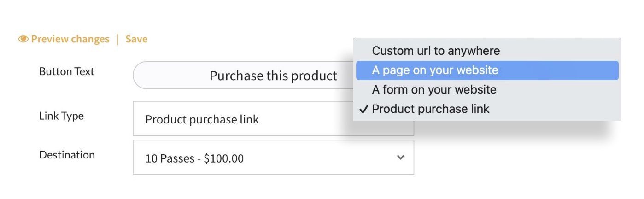
Task: Click the "Destination" label
Action: 67,155
